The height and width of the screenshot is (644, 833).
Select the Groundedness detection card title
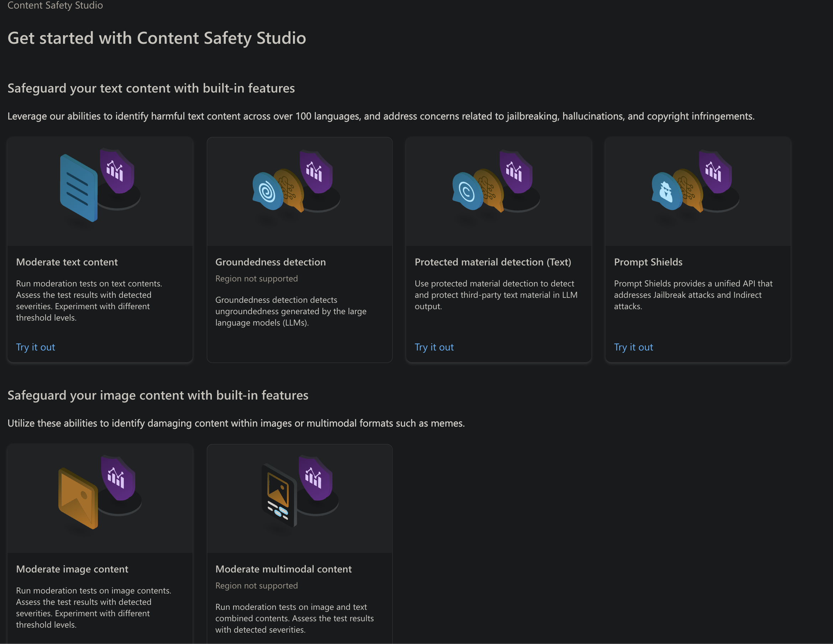click(x=271, y=262)
